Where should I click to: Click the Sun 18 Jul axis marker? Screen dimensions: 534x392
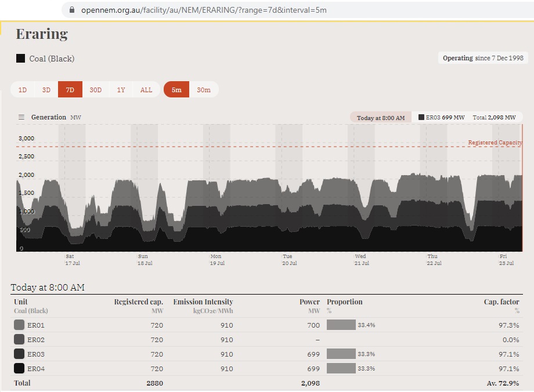(x=145, y=260)
